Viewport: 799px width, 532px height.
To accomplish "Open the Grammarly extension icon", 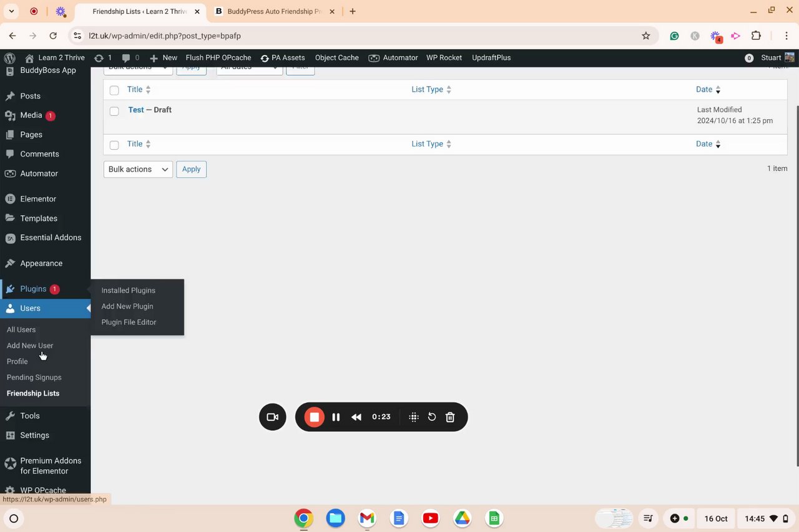I will click(x=674, y=36).
